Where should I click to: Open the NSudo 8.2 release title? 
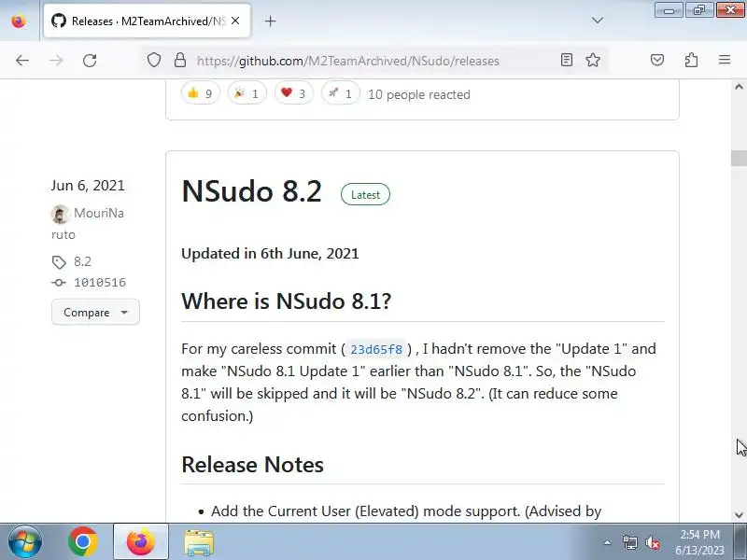click(x=251, y=191)
